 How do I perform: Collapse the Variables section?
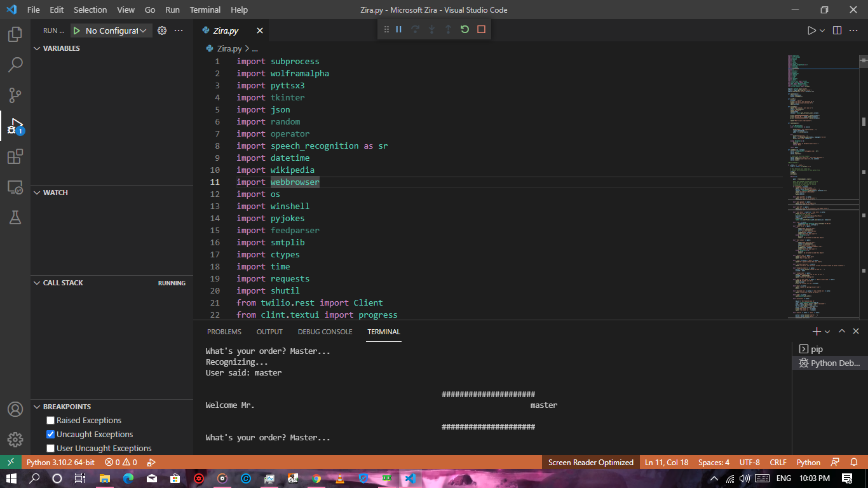37,48
